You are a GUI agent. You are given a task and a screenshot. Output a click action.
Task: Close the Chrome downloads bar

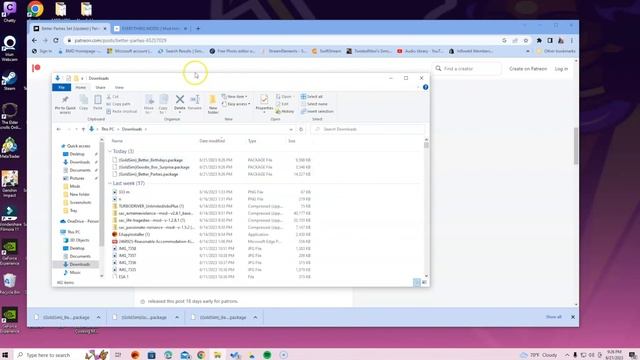(573, 317)
